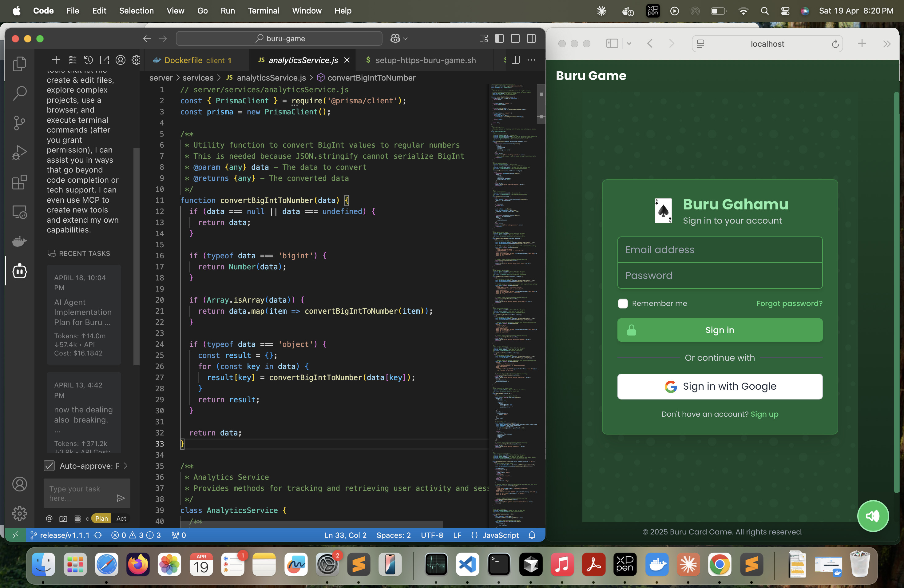Open Cline task history with the clock icon
Screen dimensions: 904x588
coord(89,60)
